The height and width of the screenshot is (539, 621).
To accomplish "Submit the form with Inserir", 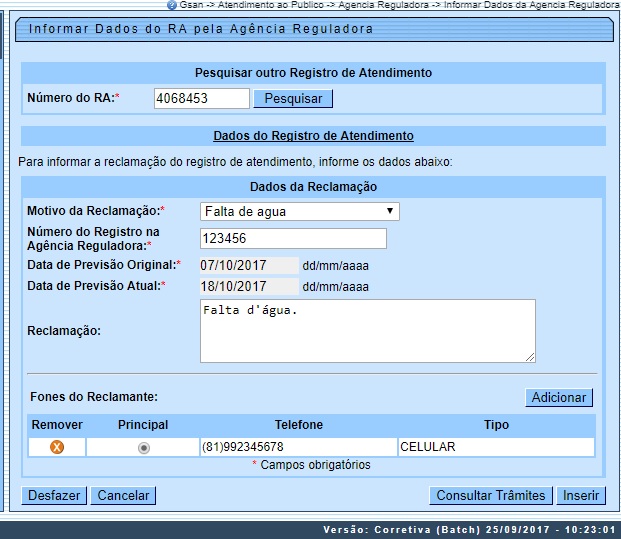I will pyautogui.click(x=581, y=495).
